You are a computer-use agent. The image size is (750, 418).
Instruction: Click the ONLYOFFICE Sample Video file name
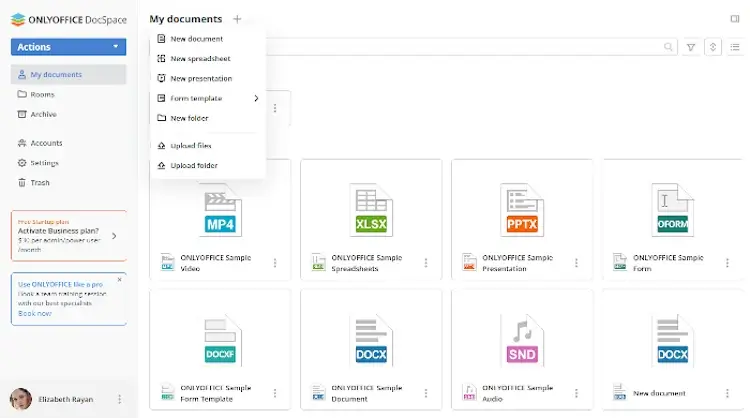click(215, 263)
